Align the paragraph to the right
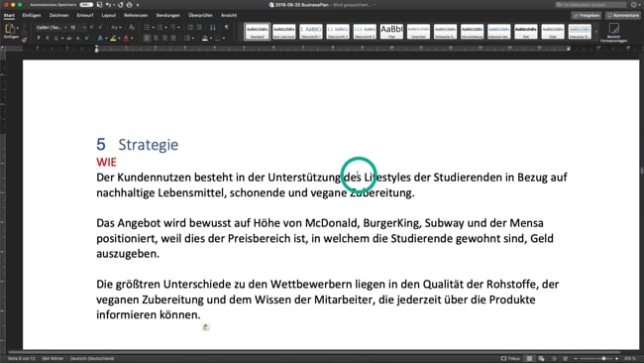 coord(164,39)
